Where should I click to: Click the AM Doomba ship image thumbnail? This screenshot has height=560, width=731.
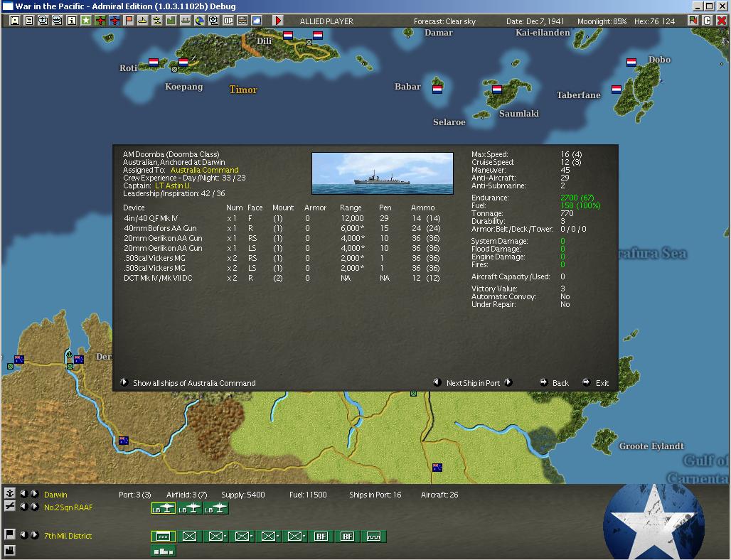pos(383,173)
